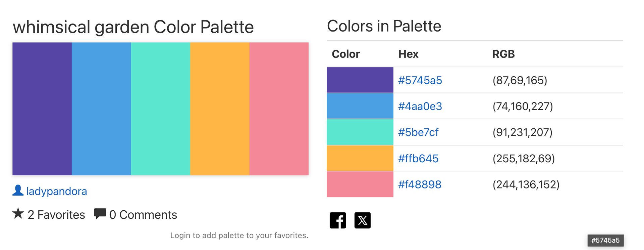Open the ladypandora profile link
Viewport: 644px width, 250px height.
pos(57,191)
